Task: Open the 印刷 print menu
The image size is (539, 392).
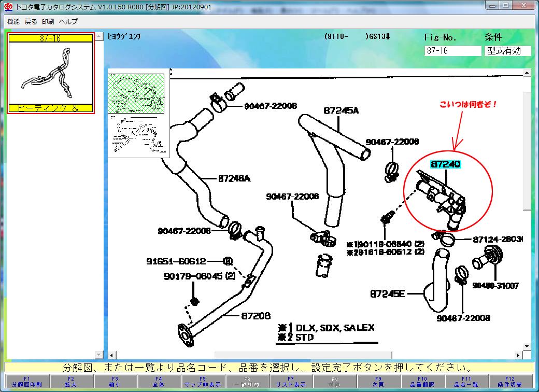Action: click(48, 22)
